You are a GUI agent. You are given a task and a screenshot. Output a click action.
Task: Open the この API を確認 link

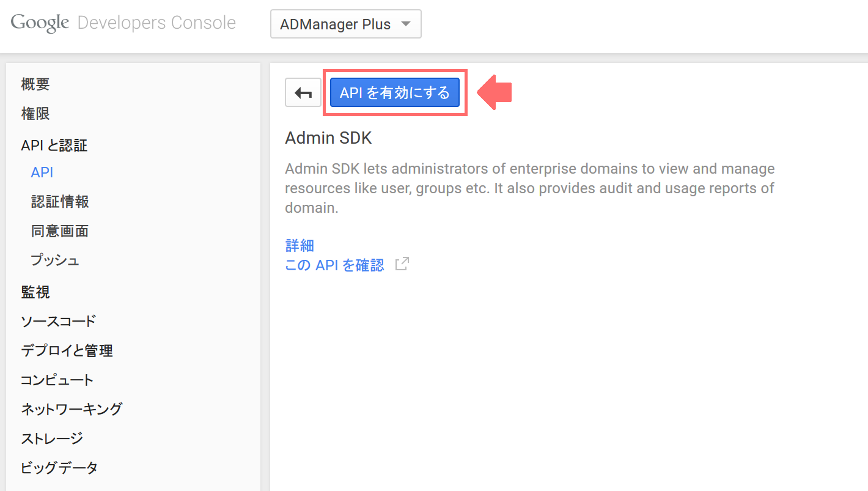click(334, 264)
